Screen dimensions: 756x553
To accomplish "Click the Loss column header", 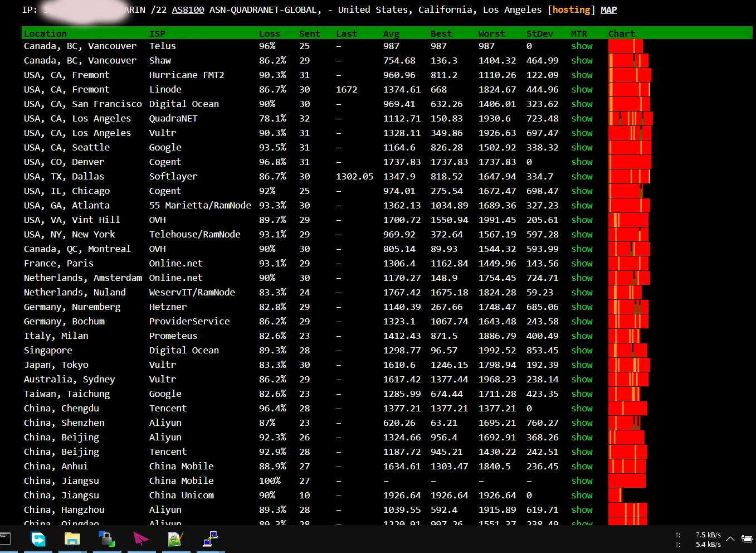I will 270,33.
